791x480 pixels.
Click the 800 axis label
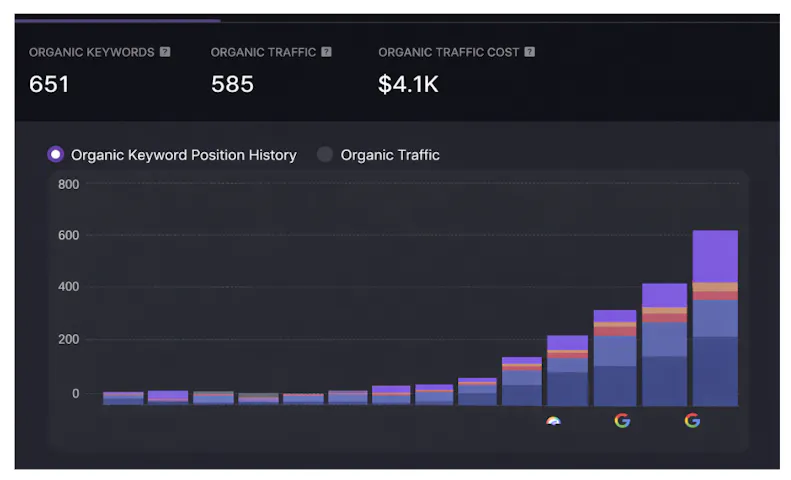pos(68,185)
